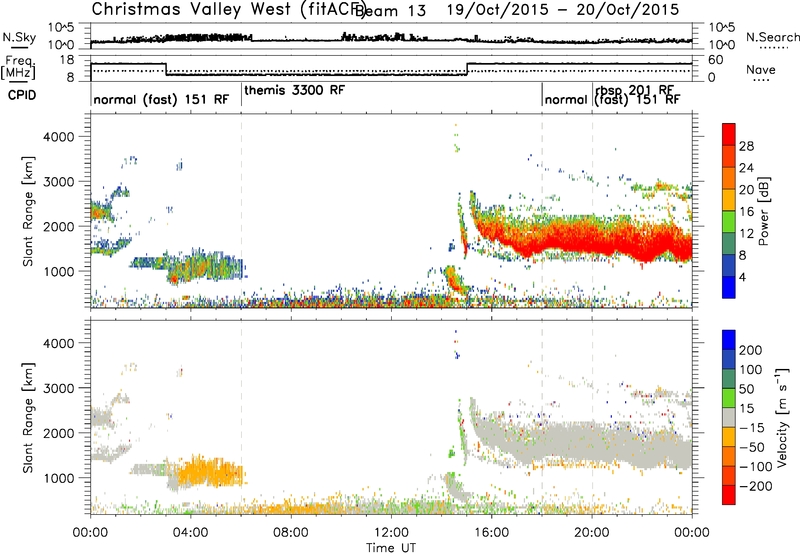
Task: Click the '08:00' time axis label
Action: [x=291, y=533]
